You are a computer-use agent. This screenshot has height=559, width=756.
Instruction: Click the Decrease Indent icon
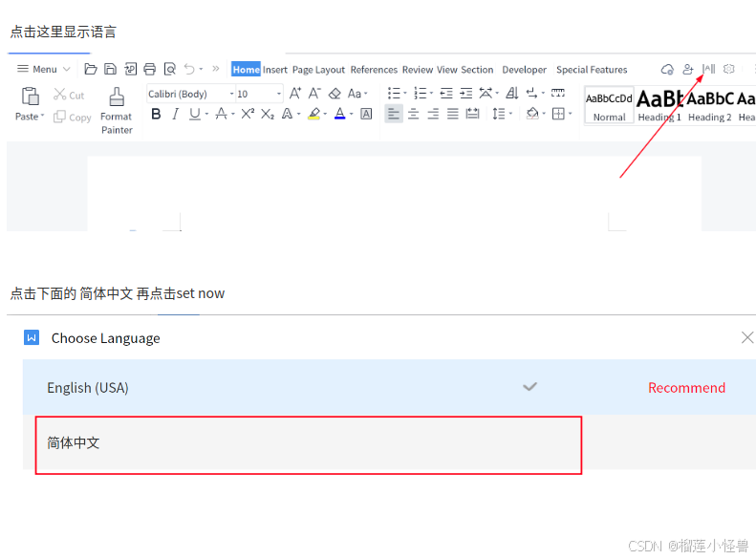click(446, 93)
